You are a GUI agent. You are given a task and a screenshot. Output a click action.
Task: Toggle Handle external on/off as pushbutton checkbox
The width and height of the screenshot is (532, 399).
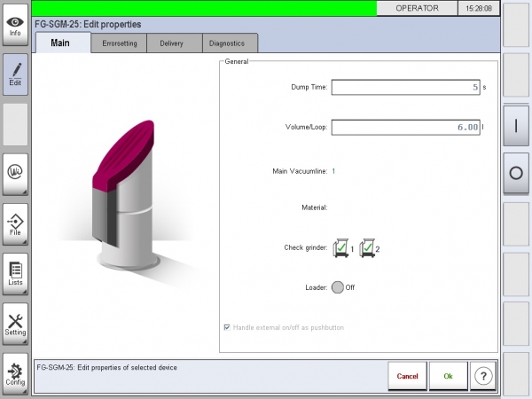(x=228, y=327)
